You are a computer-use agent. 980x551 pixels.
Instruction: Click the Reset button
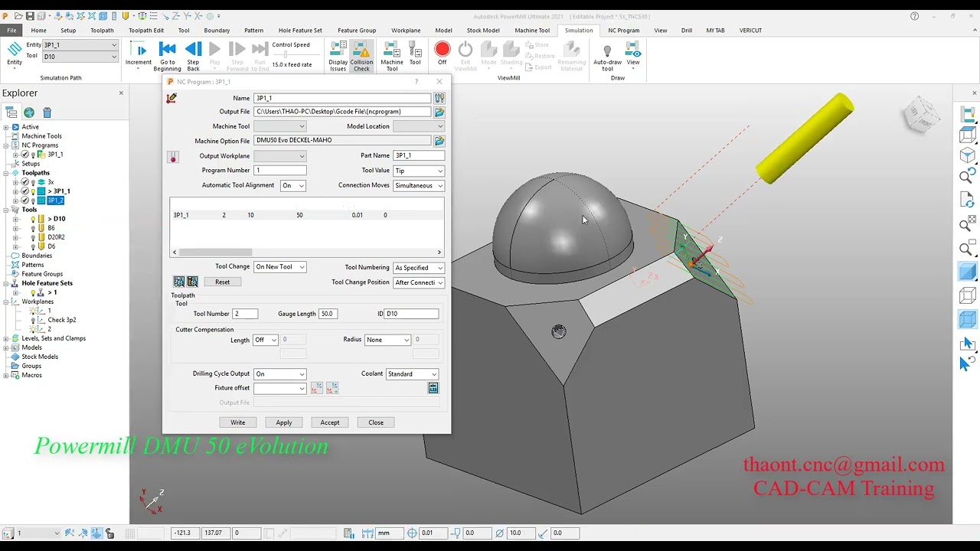point(222,282)
